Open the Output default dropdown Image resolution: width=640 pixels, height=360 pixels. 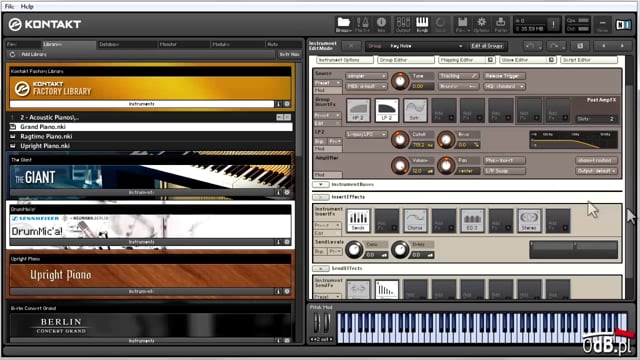(596, 171)
